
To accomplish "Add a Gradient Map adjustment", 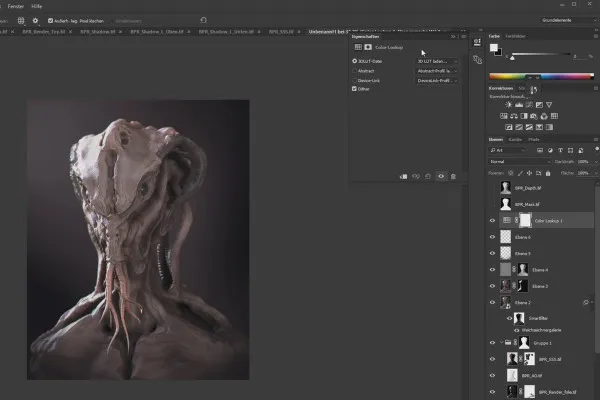I will [x=549, y=127].
